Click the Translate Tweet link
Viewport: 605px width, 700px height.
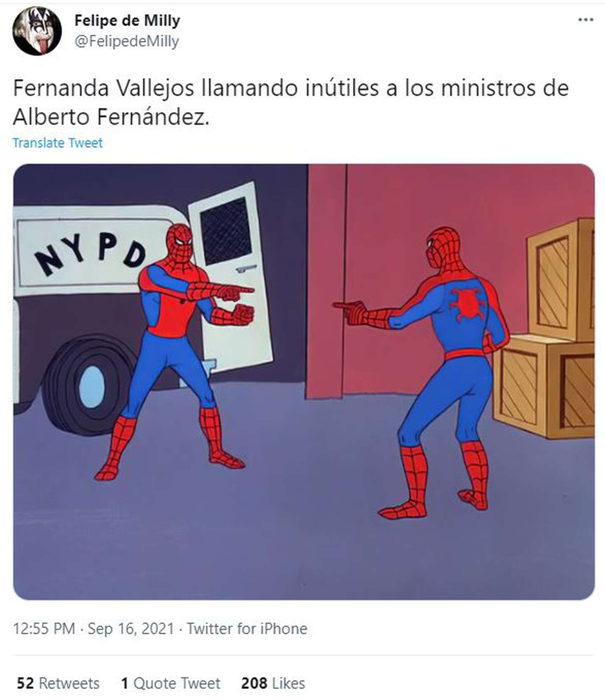(58, 143)
